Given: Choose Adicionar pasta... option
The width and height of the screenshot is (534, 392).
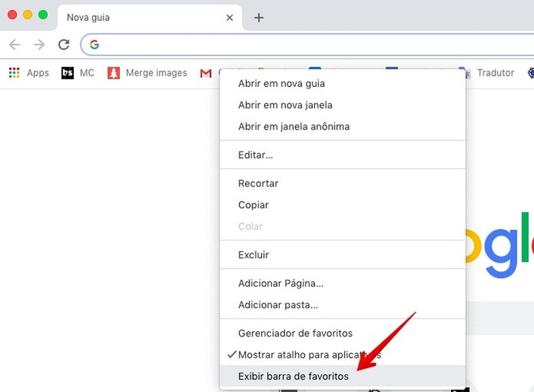Looking at the screenshot, I should click(343, 305).
